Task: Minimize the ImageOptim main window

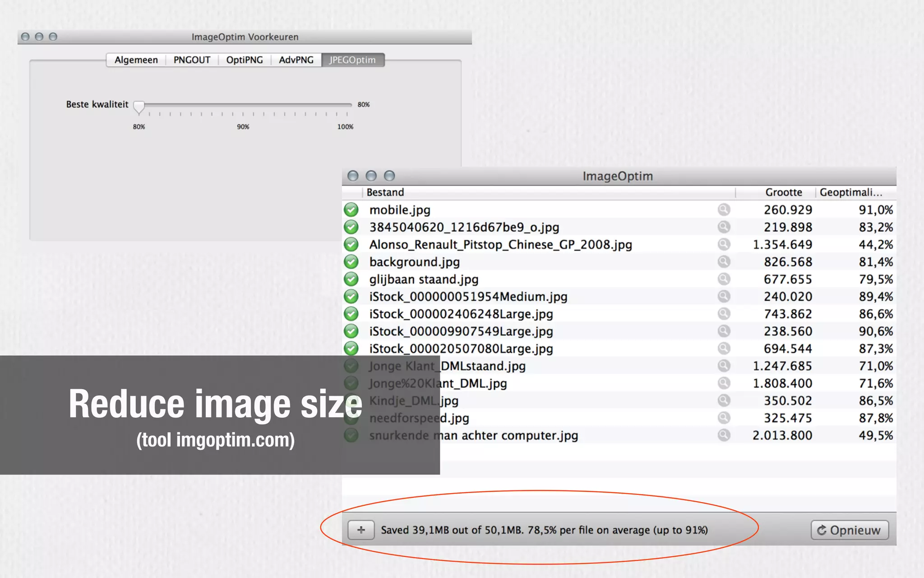Action: 371,176
